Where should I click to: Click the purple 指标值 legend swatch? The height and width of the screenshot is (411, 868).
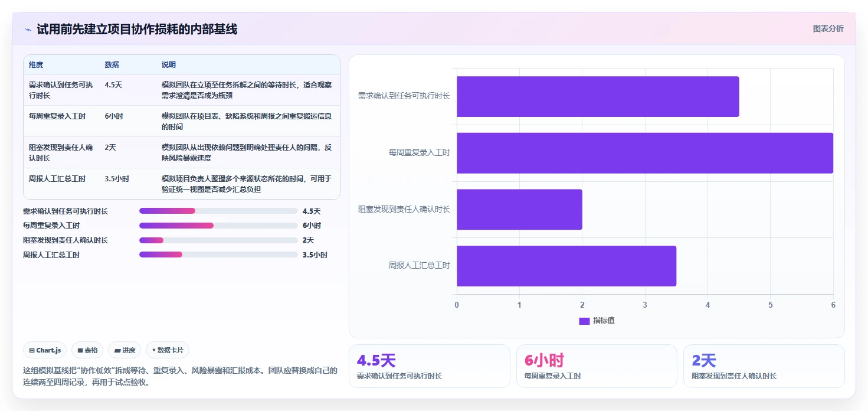coord(584,321)
